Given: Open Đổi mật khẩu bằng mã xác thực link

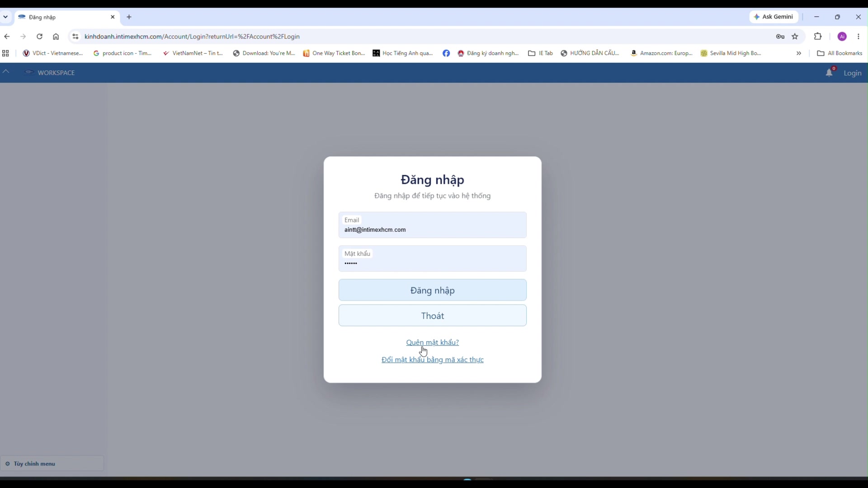Looking at the screenshot, I should pyautogui.click(x=433, y=360).
